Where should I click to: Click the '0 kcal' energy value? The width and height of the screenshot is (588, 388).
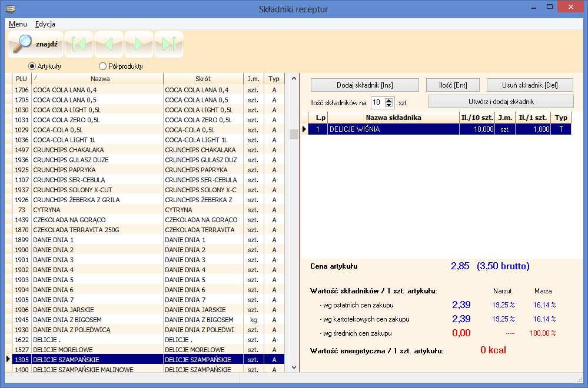[493, 350]
